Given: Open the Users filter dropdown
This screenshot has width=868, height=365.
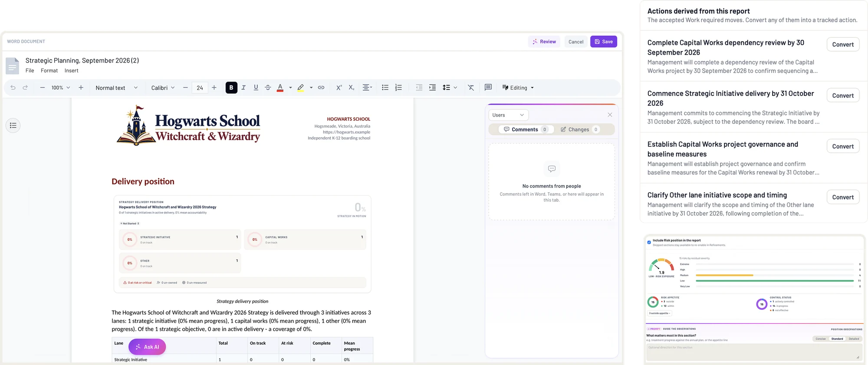Looking at the screenshot, I should (x=508, y=115).
